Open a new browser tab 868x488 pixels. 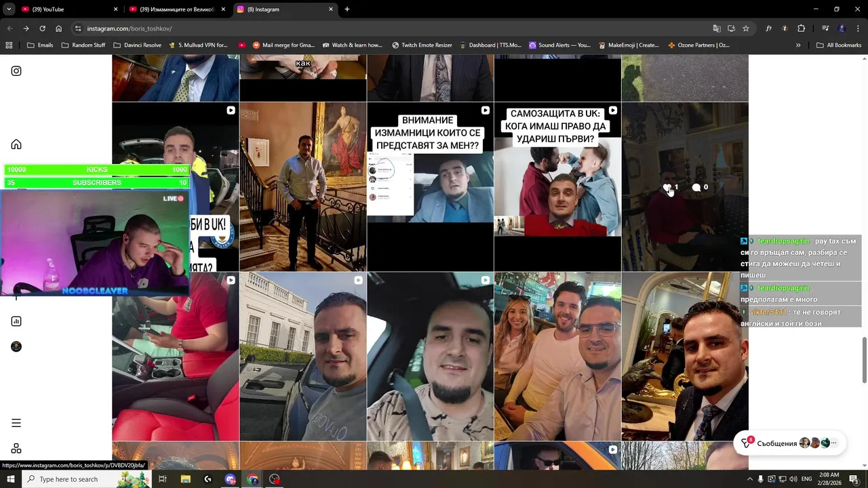click(x=347, y=9)
